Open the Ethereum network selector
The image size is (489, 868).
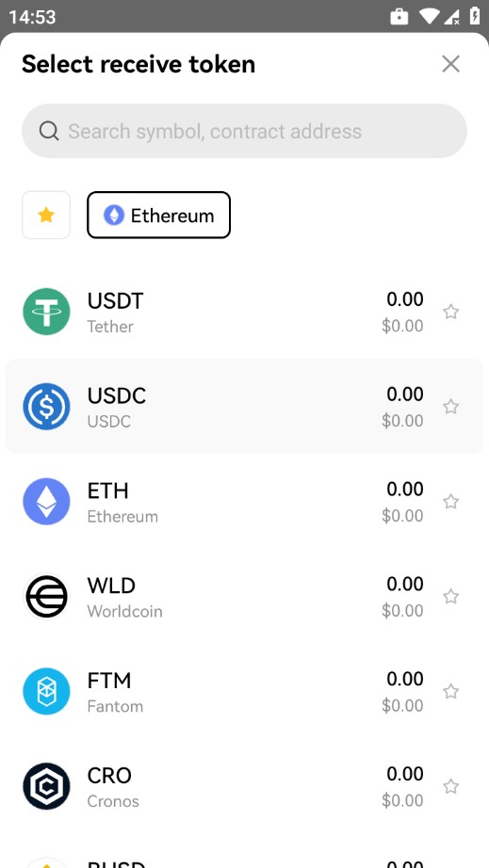click(x=158, y=216)
